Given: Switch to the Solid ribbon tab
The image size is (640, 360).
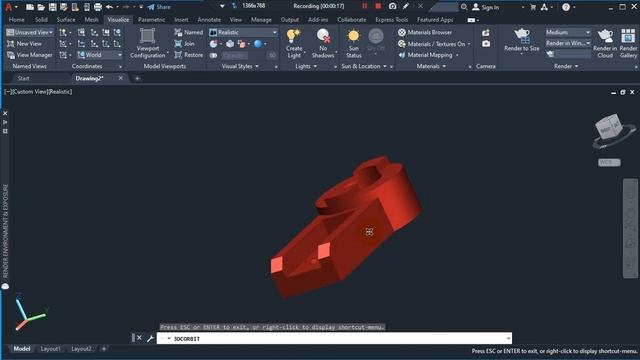Looking at the screenshot, I should tap(41, 20).
